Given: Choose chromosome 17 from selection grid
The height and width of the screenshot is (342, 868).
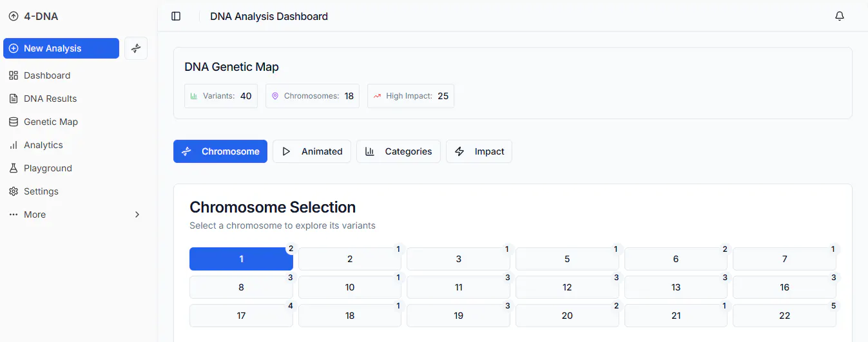Looking at the screenshot, I should [241, 316].
